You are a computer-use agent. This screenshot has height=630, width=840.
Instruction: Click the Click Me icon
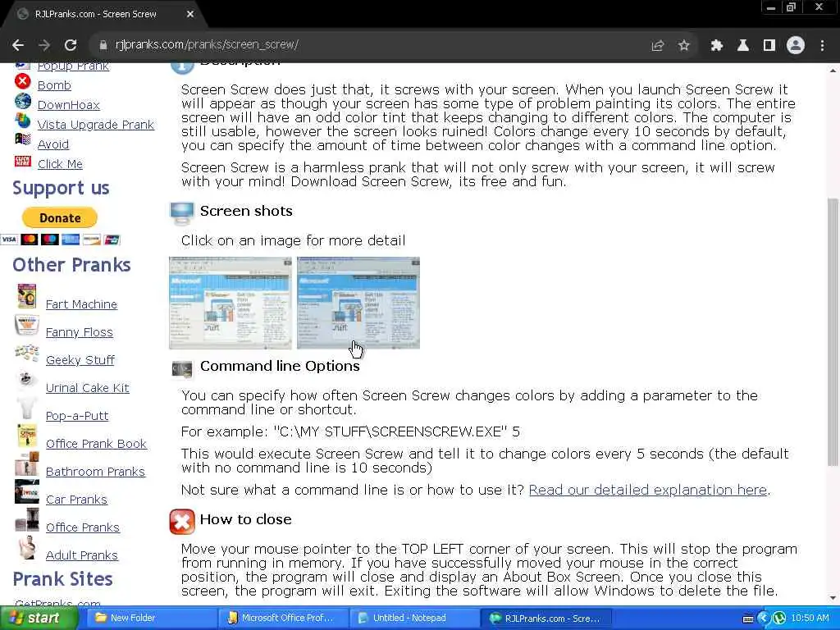coord(22,161)
